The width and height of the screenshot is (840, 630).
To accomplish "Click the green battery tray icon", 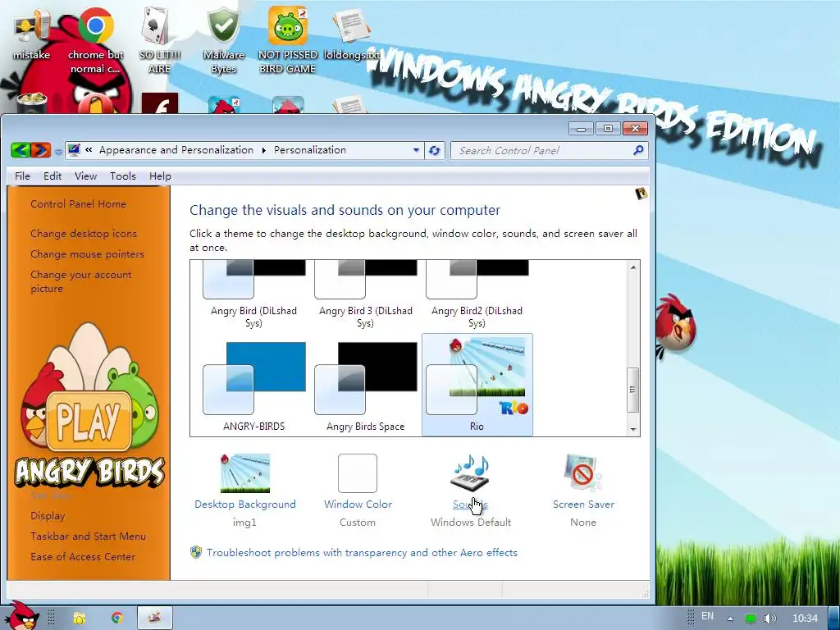I will (751, 619).
